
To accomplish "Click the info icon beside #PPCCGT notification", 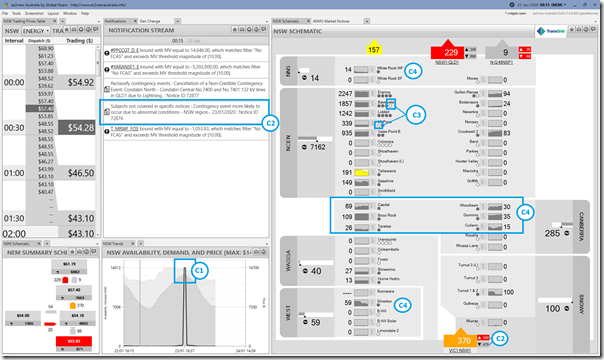I will click(107, 53).
